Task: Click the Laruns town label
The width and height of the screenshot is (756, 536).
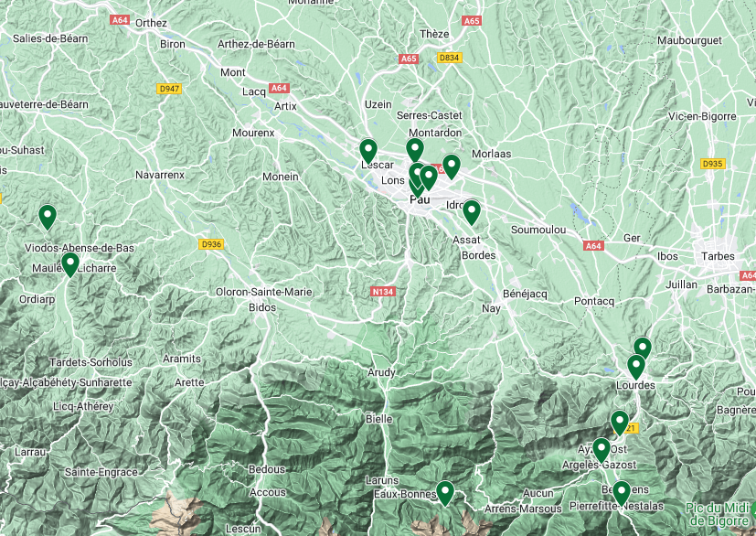Action: 382,480
